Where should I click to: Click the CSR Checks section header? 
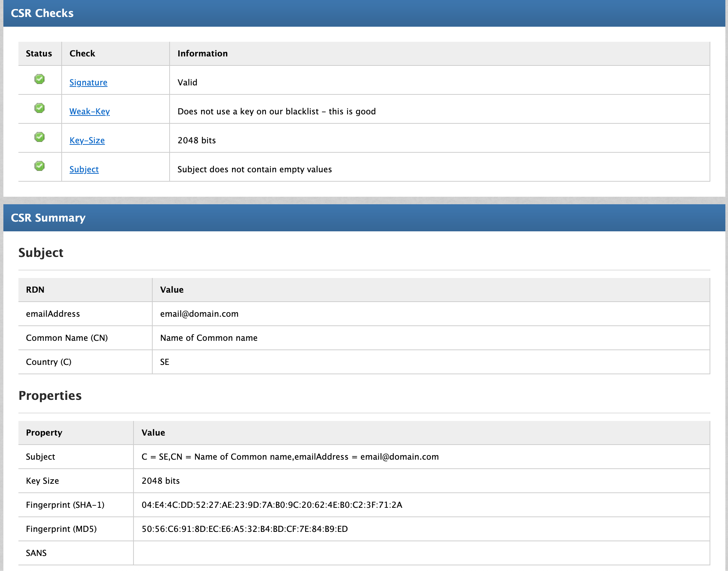pyautogui.click(x=42, y=13)
